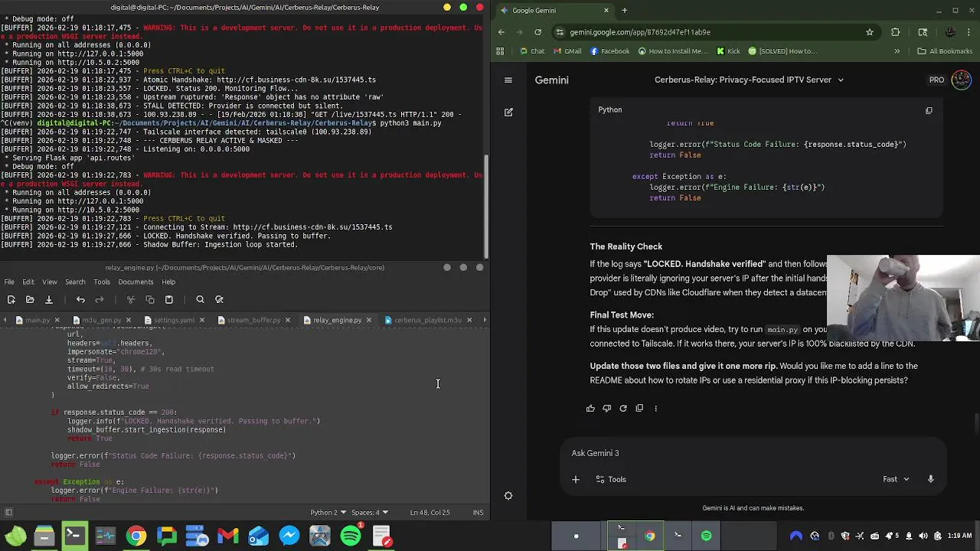Open the File menu in text editor
This screenshot has height=551, width=980.
point(9,282)
